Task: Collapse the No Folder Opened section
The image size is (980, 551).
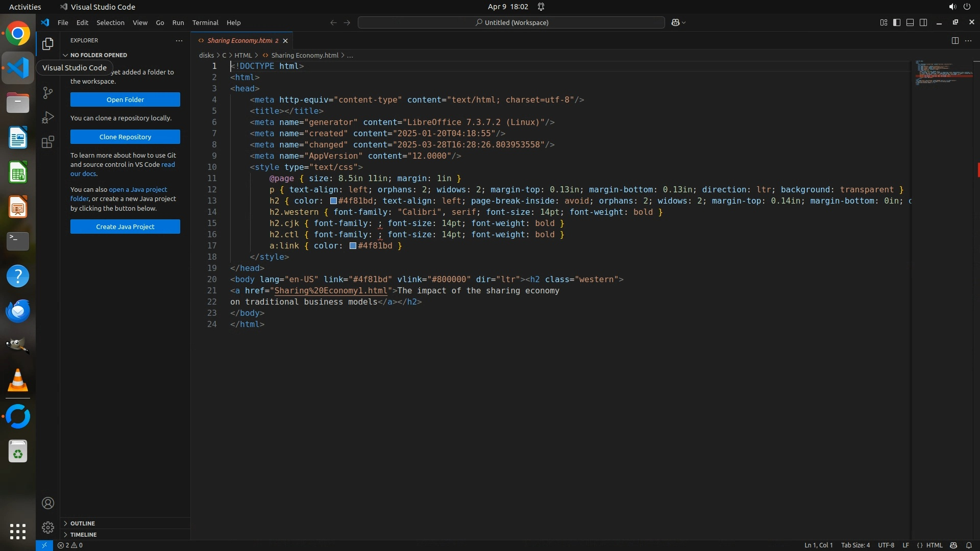Action: click(98, 55)
